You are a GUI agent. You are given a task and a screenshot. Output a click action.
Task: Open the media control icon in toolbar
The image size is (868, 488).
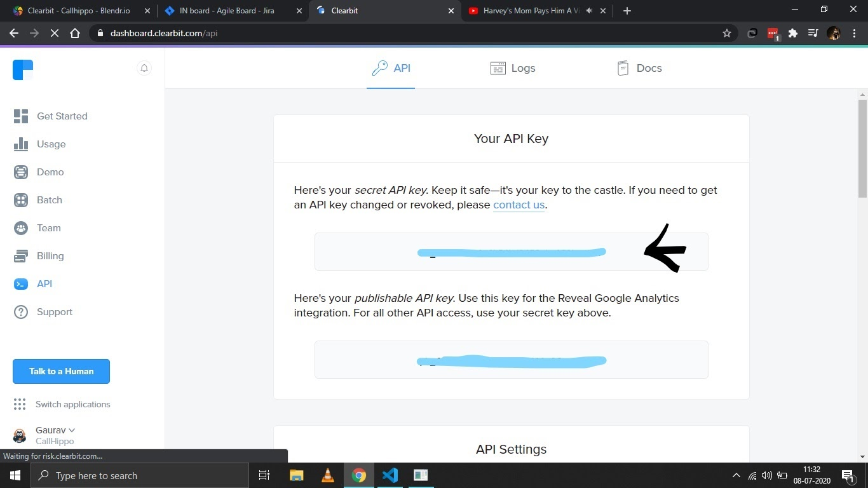click(813, 33)
